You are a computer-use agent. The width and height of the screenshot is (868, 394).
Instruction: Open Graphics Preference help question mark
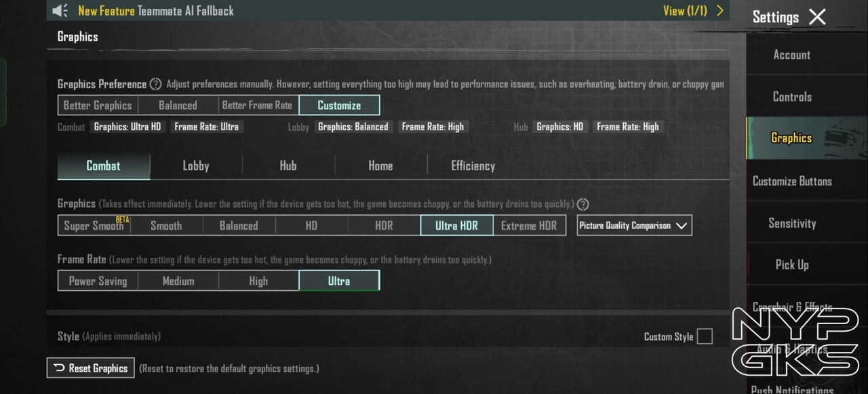[155, 84]
